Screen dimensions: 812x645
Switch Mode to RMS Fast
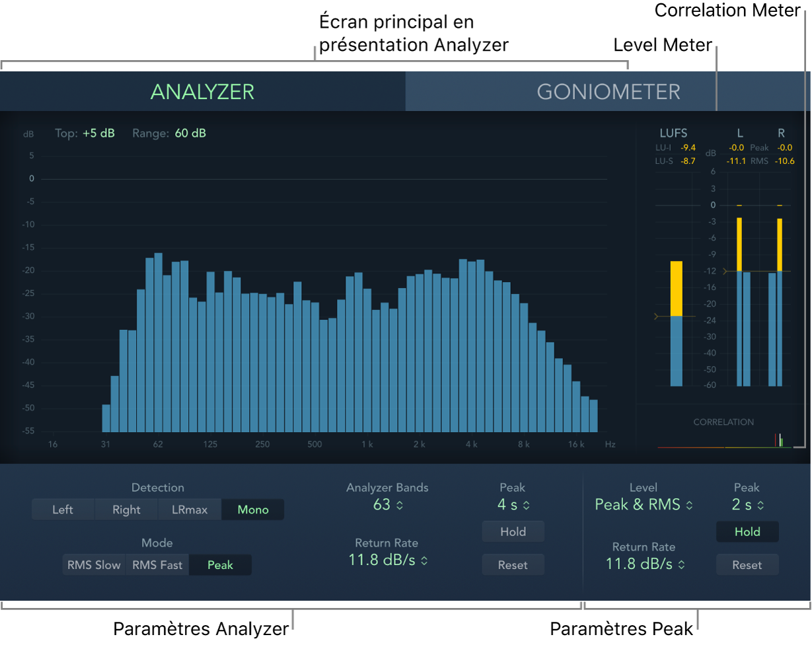(x=157, y=564)
